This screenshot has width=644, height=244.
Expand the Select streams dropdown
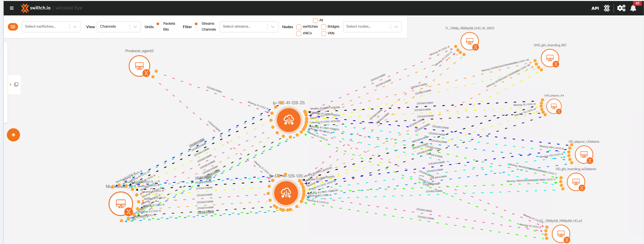click(x=249, y=27)
